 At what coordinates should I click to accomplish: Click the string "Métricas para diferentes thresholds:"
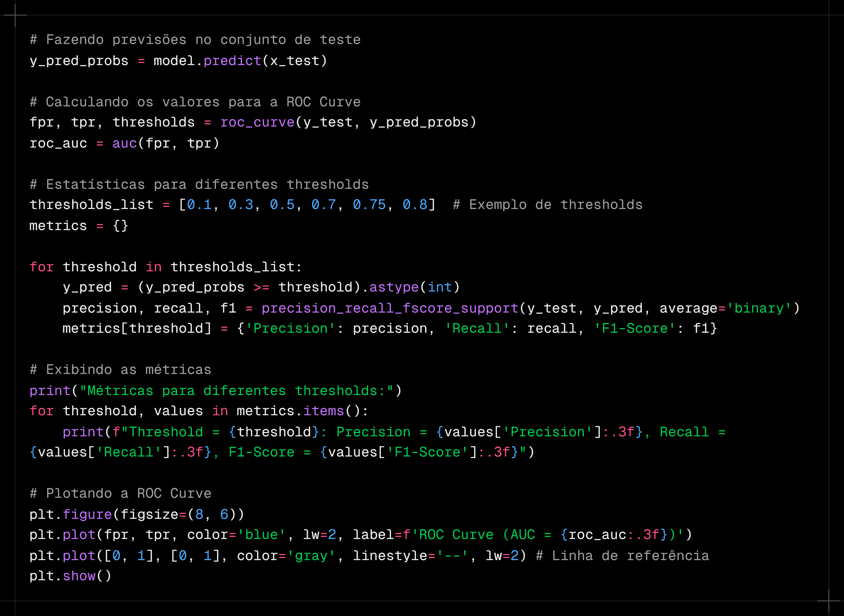[x=236, y=390]
